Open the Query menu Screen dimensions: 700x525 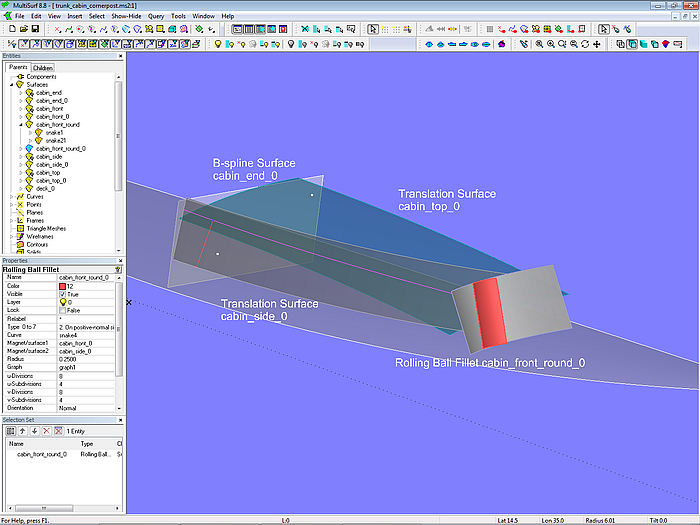tap(156, 17)
